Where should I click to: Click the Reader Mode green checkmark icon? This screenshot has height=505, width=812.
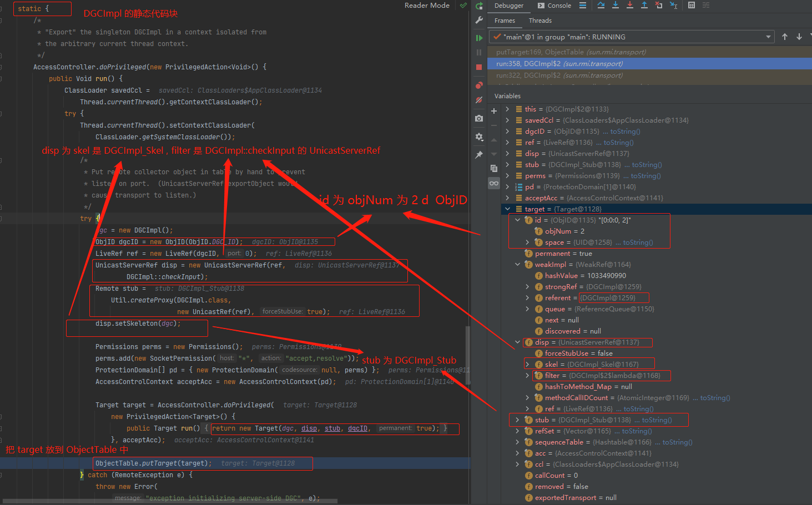click(x=463, y=6)
